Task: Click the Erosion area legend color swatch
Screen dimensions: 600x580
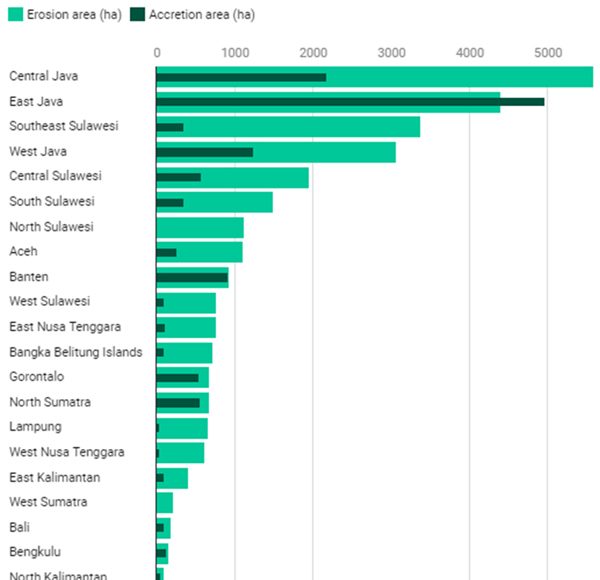Action: (x=15, y=15)
